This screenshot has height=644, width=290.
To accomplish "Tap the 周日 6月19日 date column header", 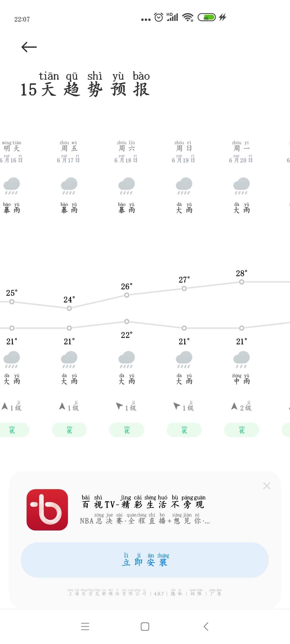I will [x=184, y=152].
